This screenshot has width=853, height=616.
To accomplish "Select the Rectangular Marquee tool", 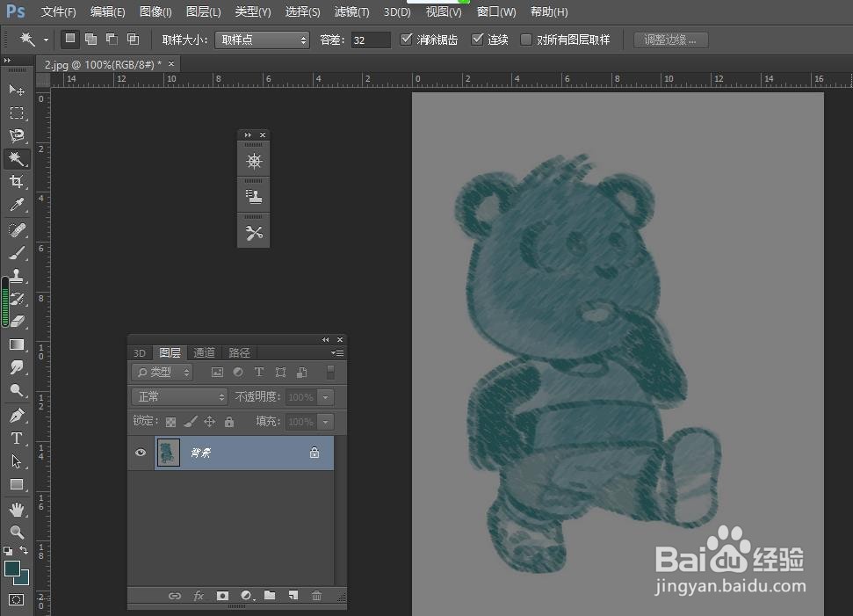I will (17, 112).
